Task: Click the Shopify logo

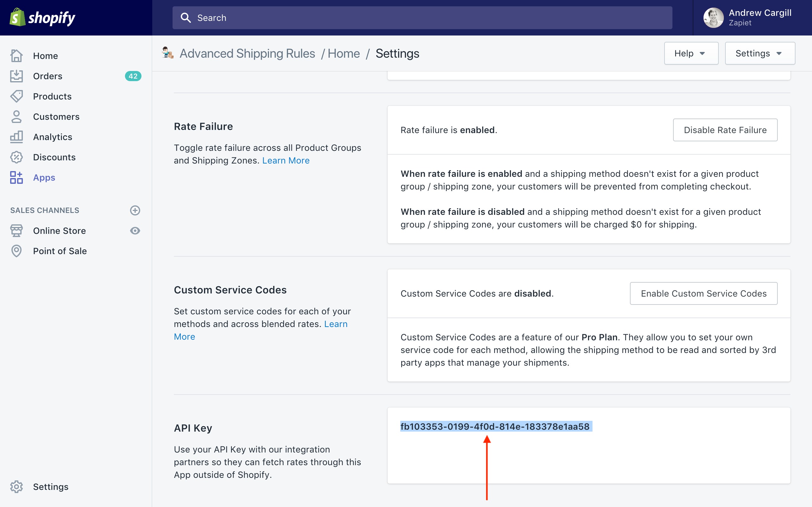Action: [42, 17]
